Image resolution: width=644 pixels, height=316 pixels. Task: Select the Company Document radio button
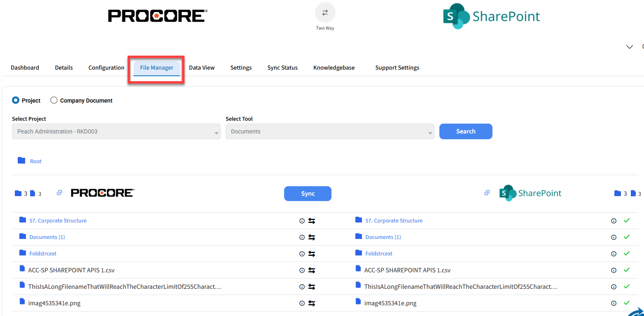click(54, 100)
